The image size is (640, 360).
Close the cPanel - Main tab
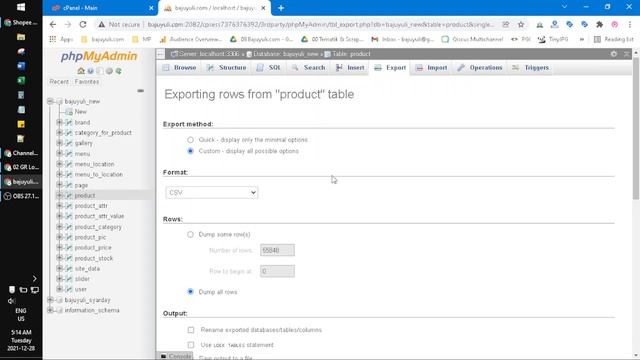tap(151, 8)
